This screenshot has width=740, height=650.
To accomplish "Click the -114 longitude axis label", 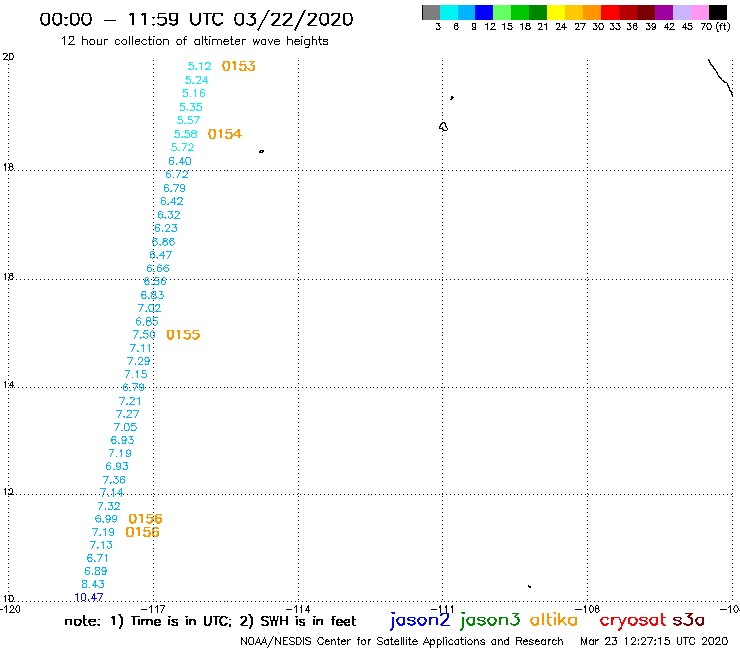I will 298,609.
